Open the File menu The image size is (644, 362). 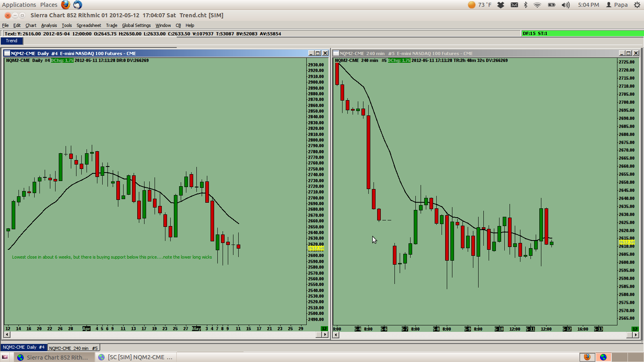click(5, 25)
